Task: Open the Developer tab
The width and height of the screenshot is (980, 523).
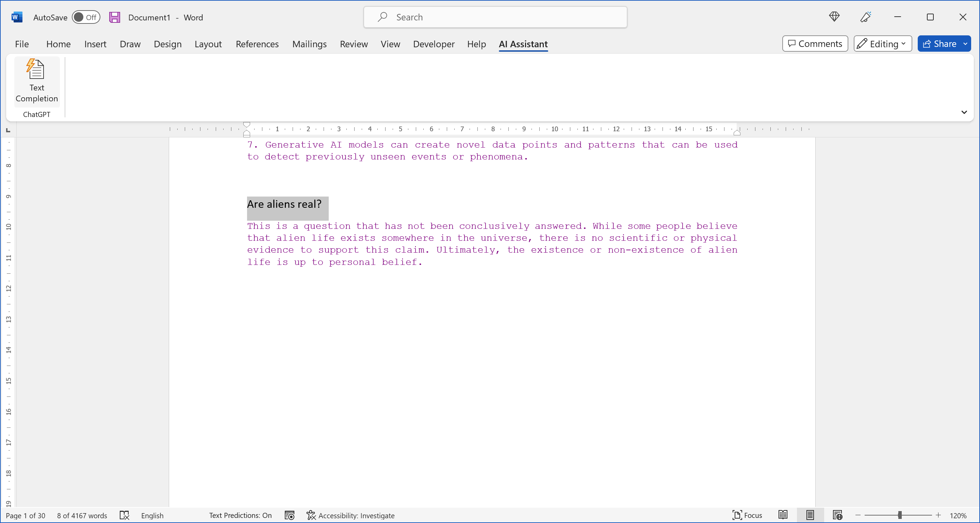Action: tap(433, 44)
